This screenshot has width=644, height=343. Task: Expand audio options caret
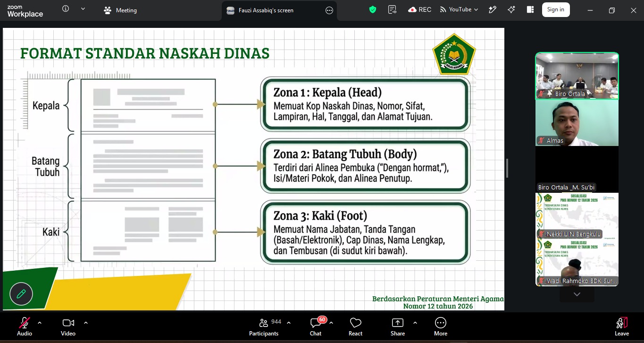pyautogui.click(x=40, y=323)
